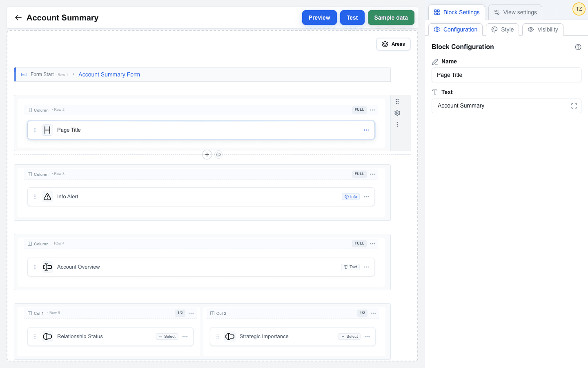Open Account Overview block ellipsis menu
The width and height of the screenshot is (588, 368).
(366, 267)
